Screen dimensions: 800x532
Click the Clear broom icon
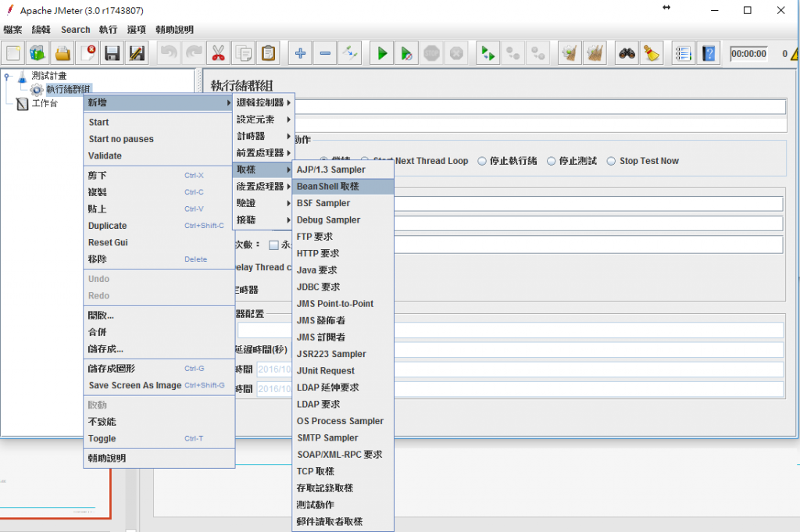pos(570,54)
